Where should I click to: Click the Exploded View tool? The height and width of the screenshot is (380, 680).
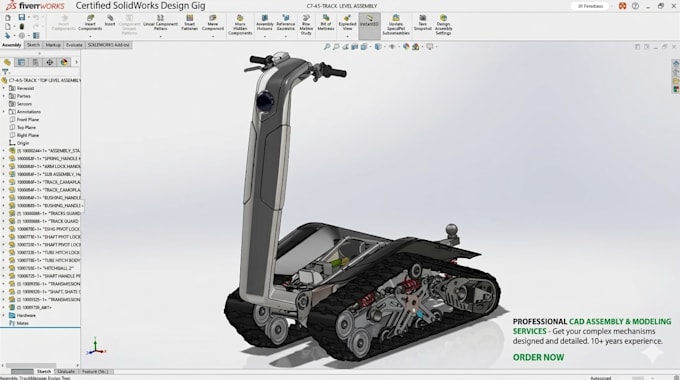[347, 23]
